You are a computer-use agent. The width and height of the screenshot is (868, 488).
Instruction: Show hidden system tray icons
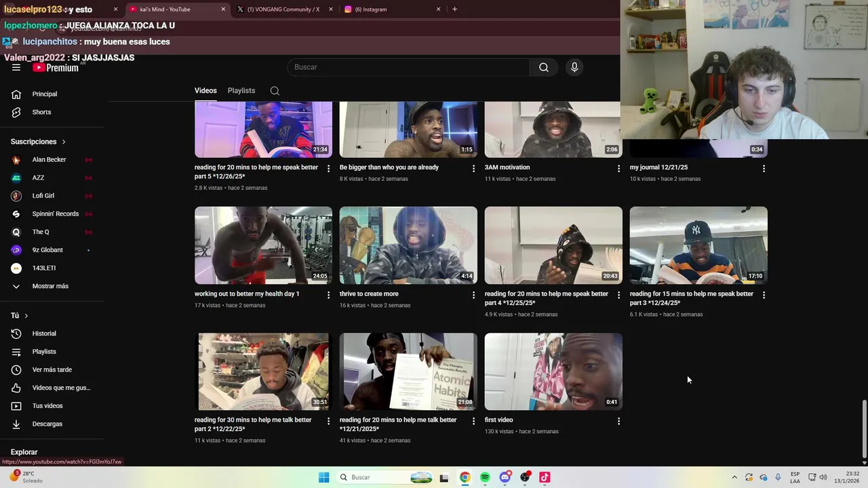(x=734, y=477)
